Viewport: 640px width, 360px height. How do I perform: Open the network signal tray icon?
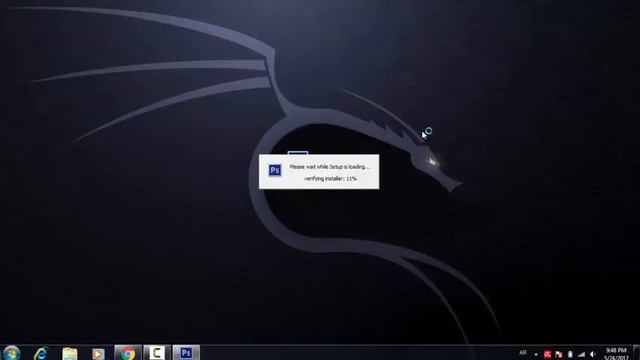[581, 355]
